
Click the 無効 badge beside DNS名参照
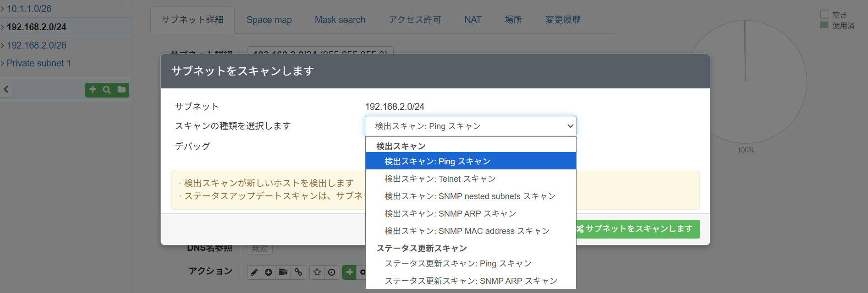pos(260,249)
